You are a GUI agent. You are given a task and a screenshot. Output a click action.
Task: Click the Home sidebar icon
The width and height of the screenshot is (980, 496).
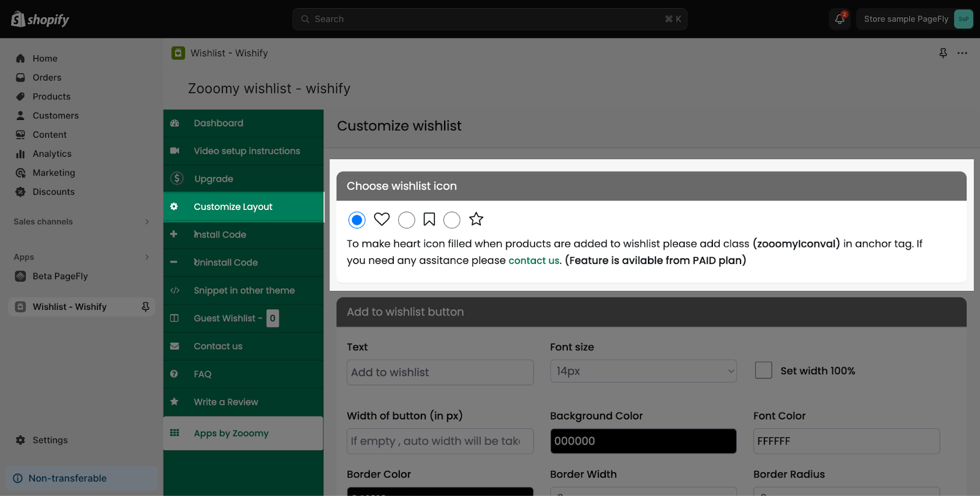coord(20,58)
